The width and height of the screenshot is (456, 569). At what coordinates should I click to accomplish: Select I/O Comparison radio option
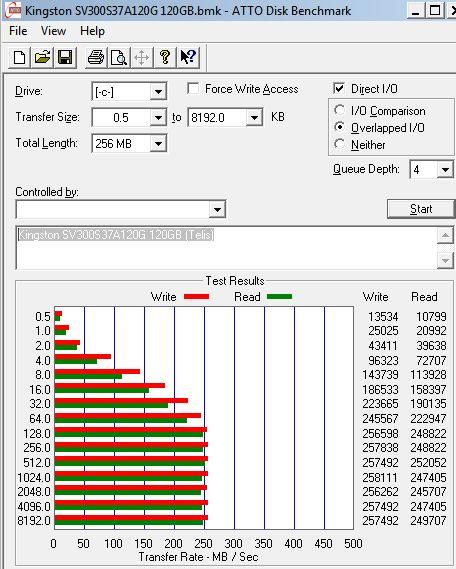tap(340, 110)
